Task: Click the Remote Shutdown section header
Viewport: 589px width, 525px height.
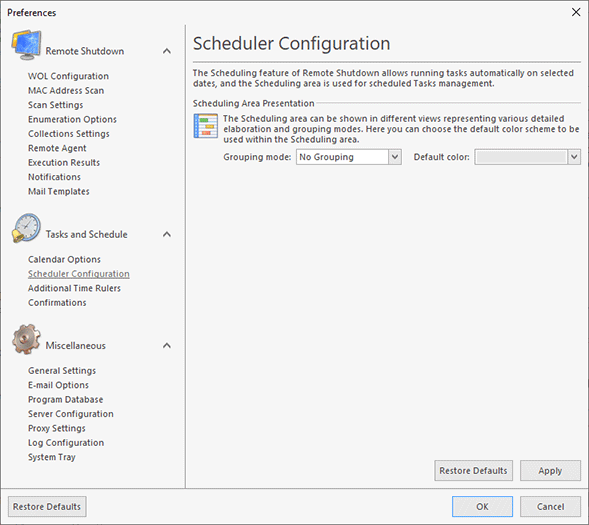Action: click(x=85, y=51)
